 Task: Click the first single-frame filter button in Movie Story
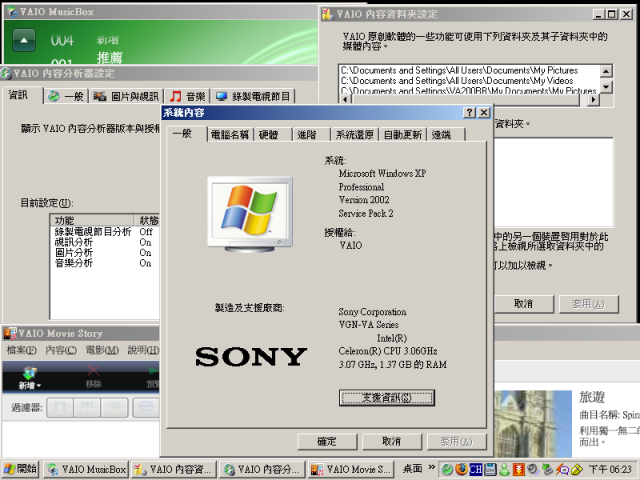tap(60, 407)
